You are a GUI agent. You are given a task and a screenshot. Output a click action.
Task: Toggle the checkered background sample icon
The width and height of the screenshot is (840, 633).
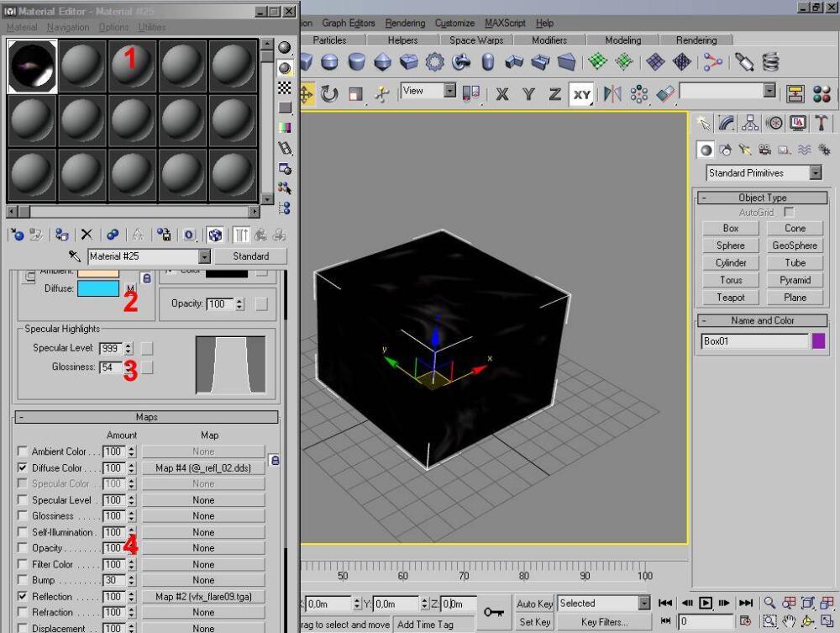(285, 88)
